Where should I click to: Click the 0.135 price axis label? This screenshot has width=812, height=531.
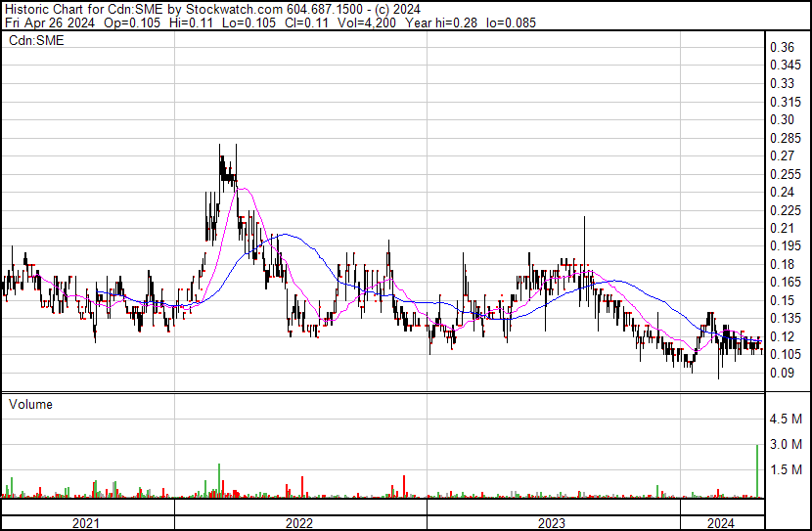point(786,318)
